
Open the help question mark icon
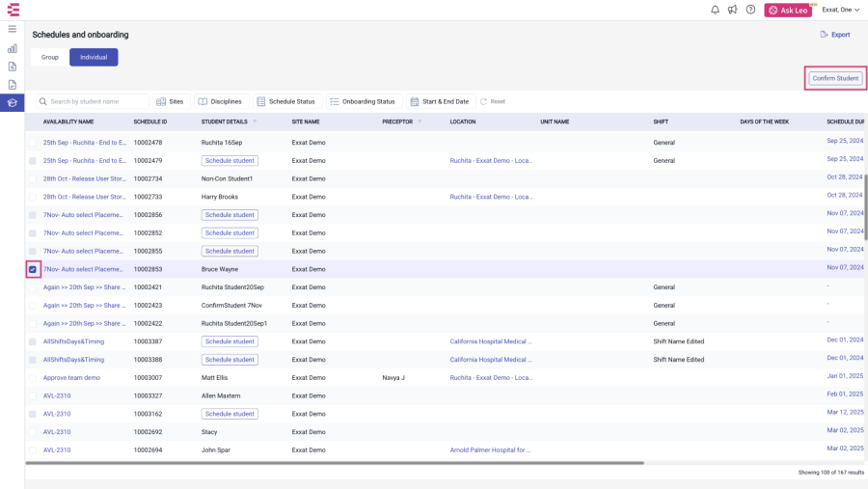pos(750,10)
